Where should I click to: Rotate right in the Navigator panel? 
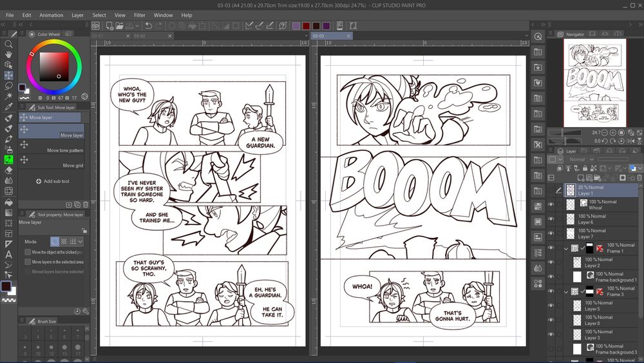(x=613, y=141)
